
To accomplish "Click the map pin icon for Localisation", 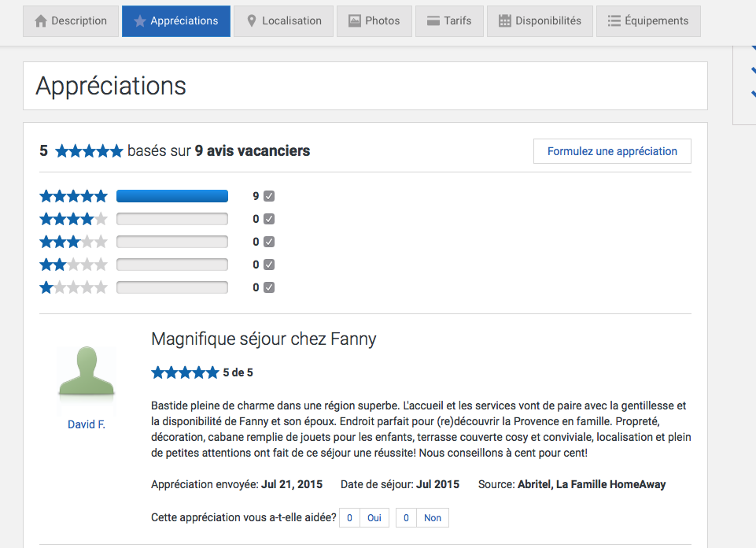I will coord(252,21).
